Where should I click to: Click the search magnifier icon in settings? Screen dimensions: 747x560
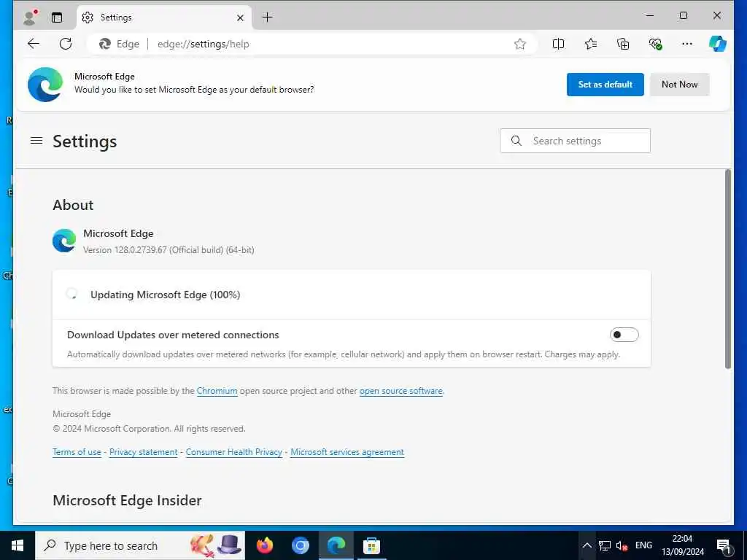click(x=516, y=141)
